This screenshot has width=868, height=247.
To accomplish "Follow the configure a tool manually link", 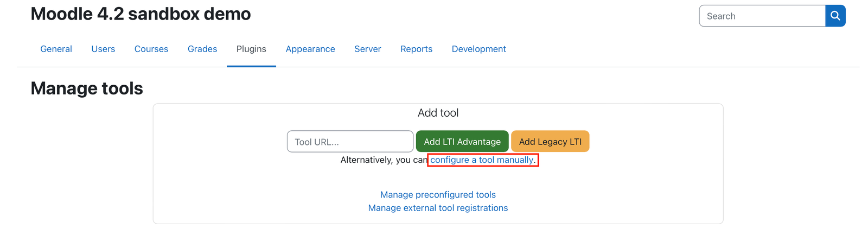I will [483, 160].
